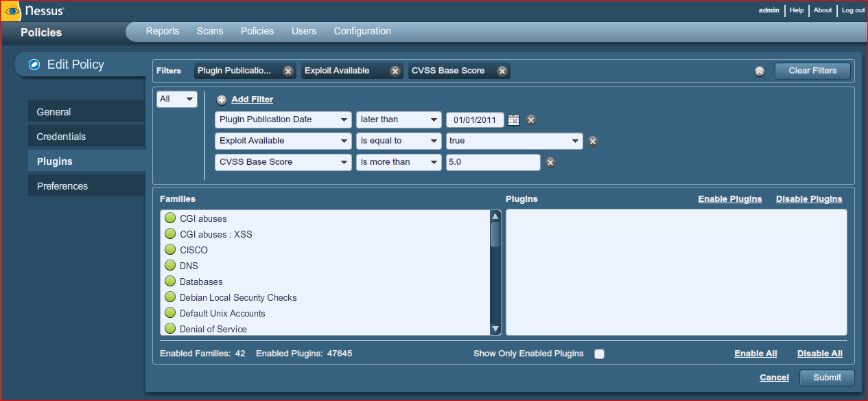Click the admin user link

769,10
